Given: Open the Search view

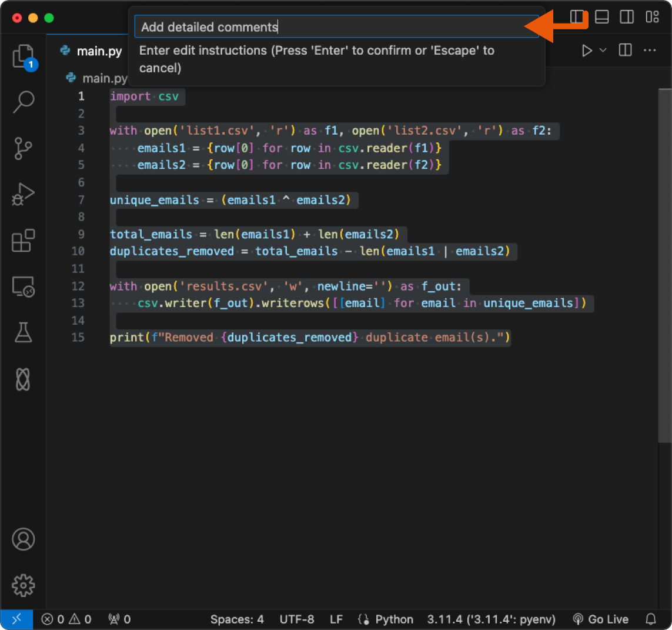Looking at the screenshot, I should pos(23,102).
